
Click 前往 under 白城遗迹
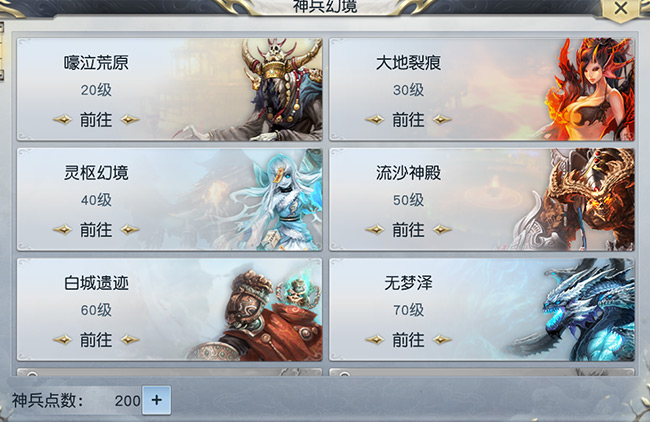pos(96,340)
